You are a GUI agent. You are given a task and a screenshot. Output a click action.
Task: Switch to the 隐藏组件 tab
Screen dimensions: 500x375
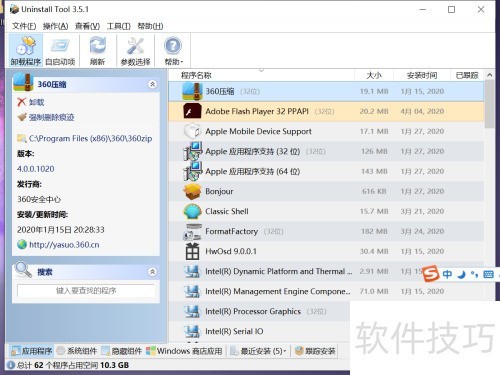[x=122, y=351]
